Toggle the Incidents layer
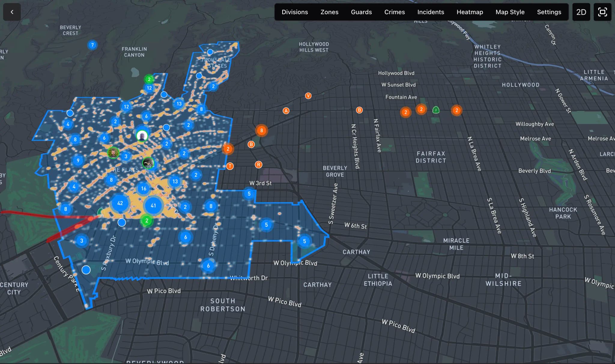 click(430, 12)
